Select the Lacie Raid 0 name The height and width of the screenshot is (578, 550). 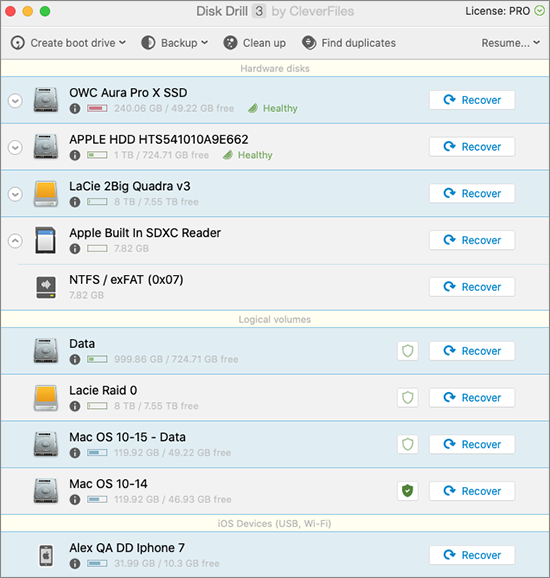[103, 390]
